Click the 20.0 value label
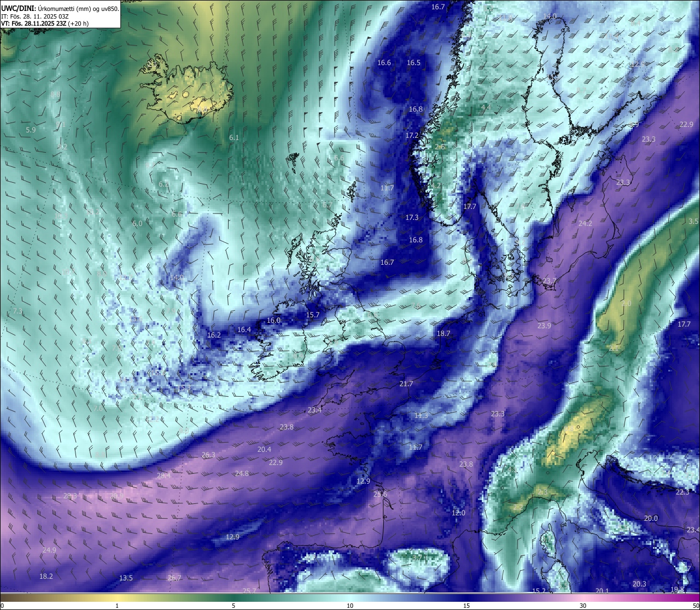Image resolution: width=700 pixels, height=610 pixels. (x=651, y=518)
